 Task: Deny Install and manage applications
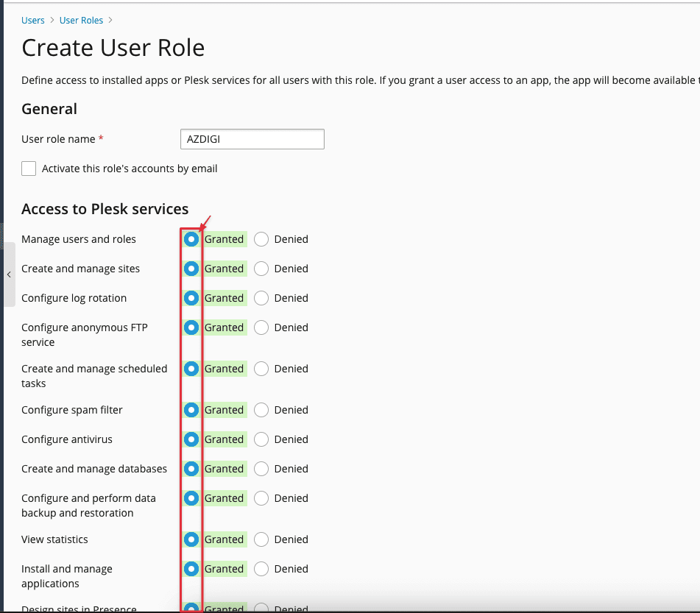coord(261,569)
